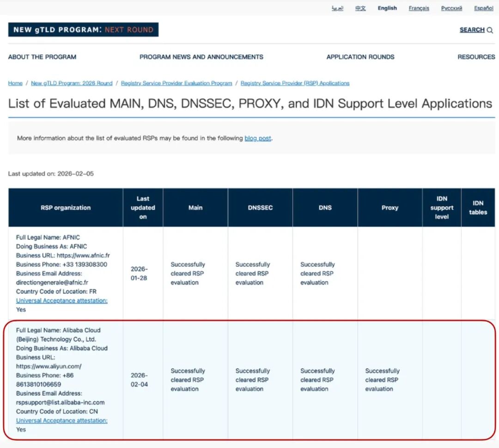Open New gTLD Program: 2026 Round breadcrumb
Screen dimensions: 499x448
tap(72, 83)
